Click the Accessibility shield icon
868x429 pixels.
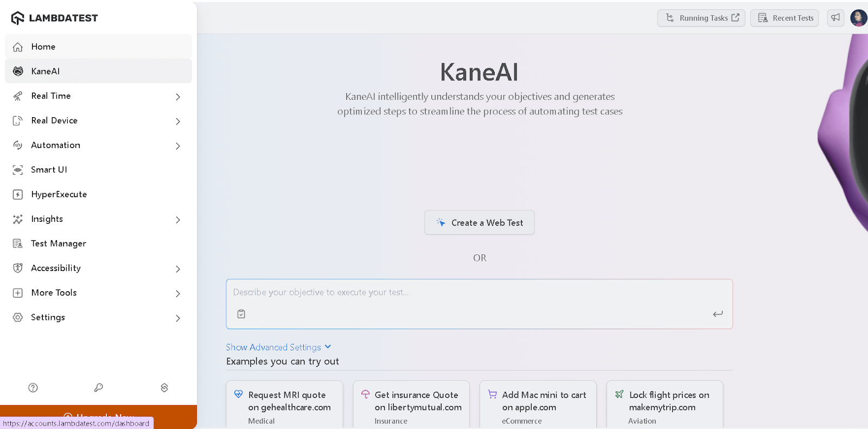click(x=18, y=268)
